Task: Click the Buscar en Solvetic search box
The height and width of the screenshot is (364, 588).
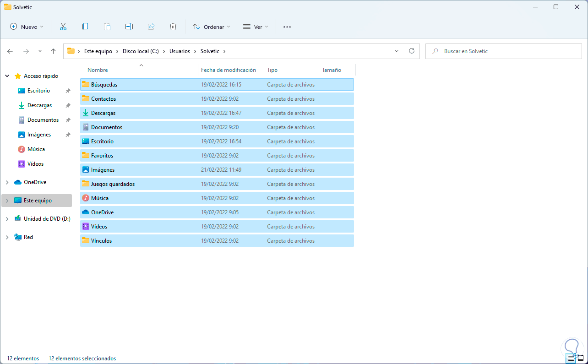Action: point(504,51)
